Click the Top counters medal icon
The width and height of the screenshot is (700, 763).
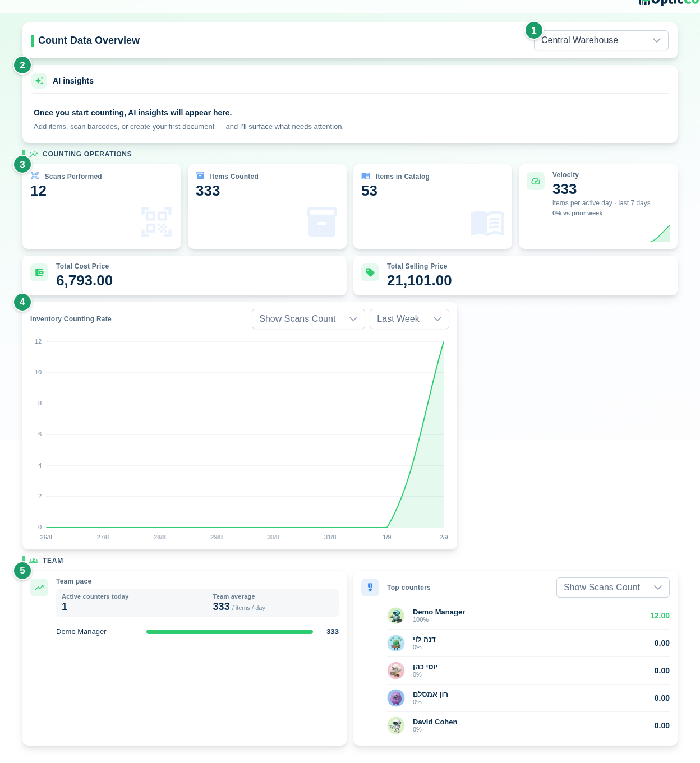(x=370, y=588)
